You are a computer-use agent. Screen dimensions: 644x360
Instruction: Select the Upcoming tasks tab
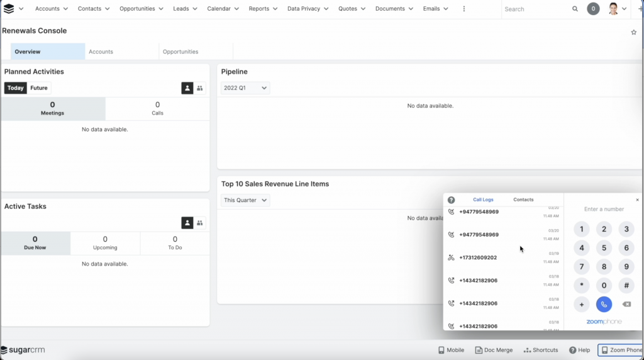[x=105, y=243]
